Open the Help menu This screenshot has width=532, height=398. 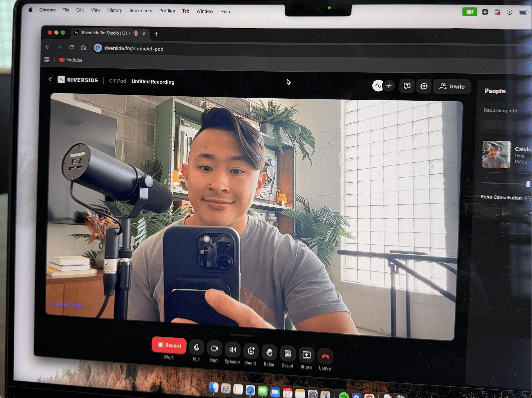[x=225, y=11]
